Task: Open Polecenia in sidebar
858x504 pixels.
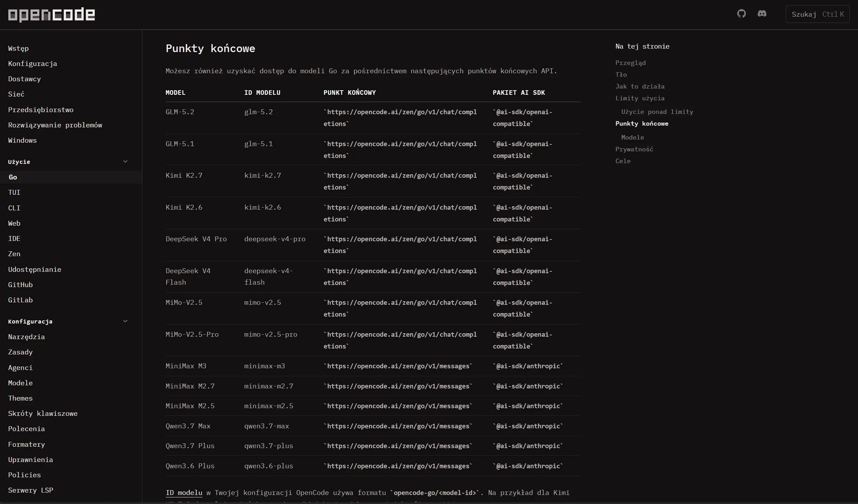Action: pyautogui.click(x=26, y=429)
